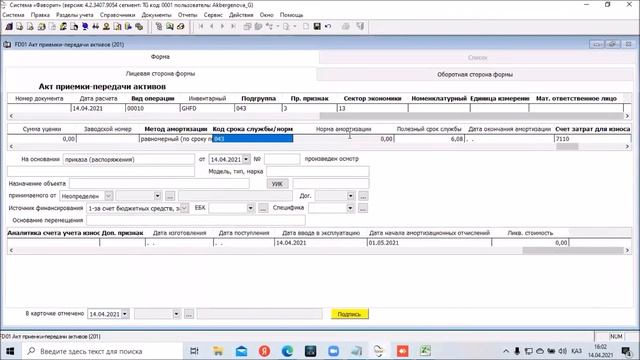Screen dimensions: 640x360
Task: Click the top grid's horizontal scrollbar thumb
Action: click(x=471, y=116)
